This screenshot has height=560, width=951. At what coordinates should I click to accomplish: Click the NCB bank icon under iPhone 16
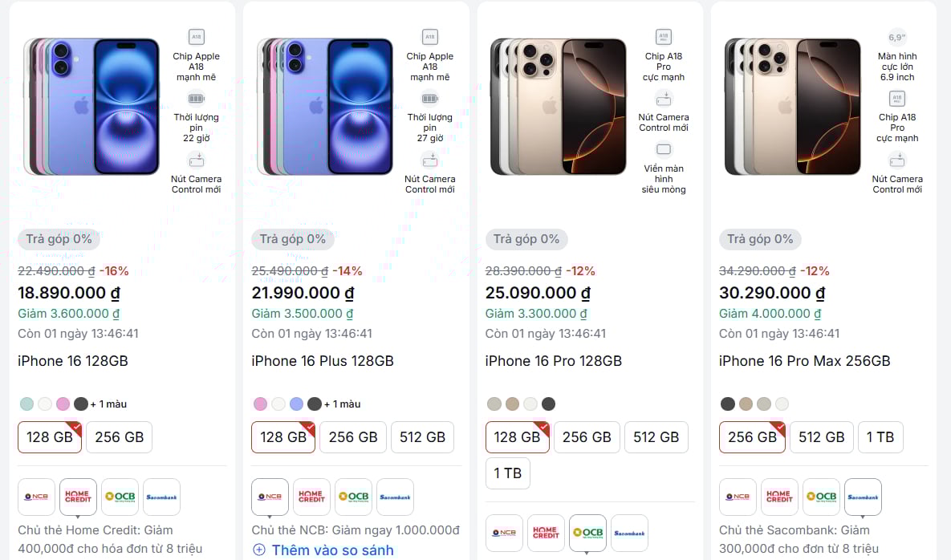pyautogui.click(x=36, y=497)
